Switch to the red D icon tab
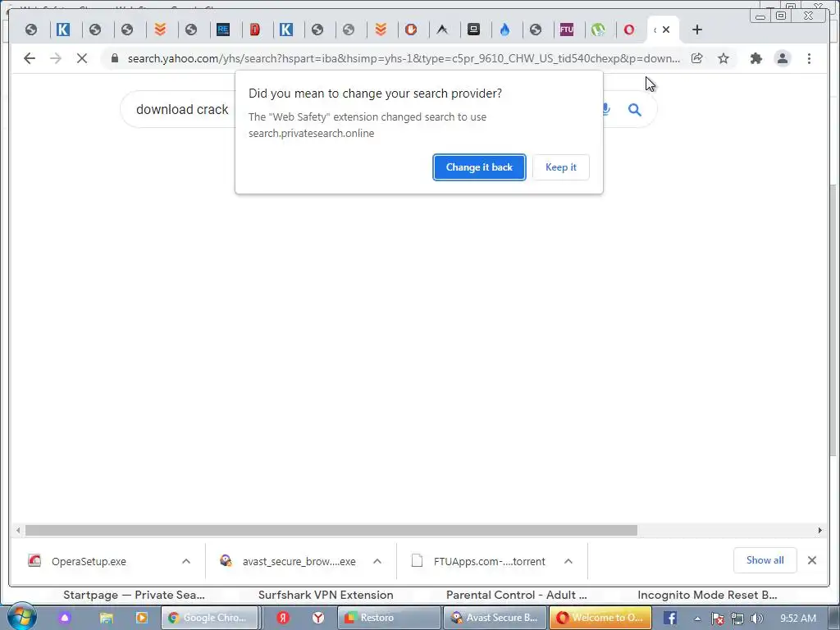This screenshot has width=840, height=630. point(255,30)
